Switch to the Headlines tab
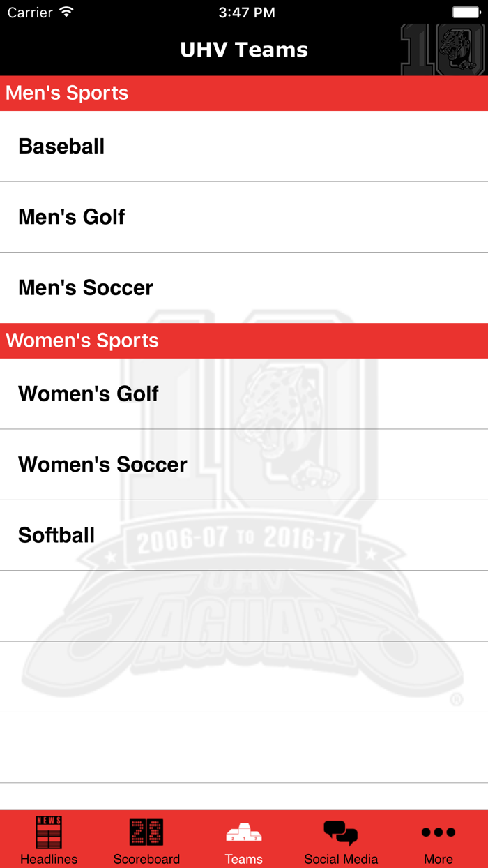This screenshot has height=868, width=488. click(48, 839)
